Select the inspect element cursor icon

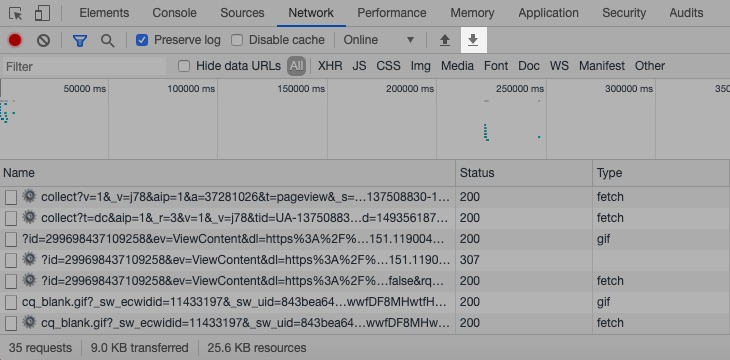pyautogui.click(x=16, y=13)
